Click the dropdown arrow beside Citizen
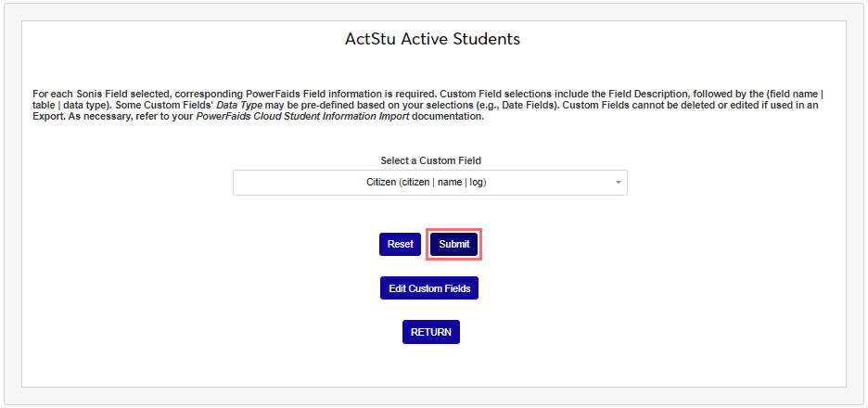The height and width of the screenshot is (408, 868). (618, 183)
